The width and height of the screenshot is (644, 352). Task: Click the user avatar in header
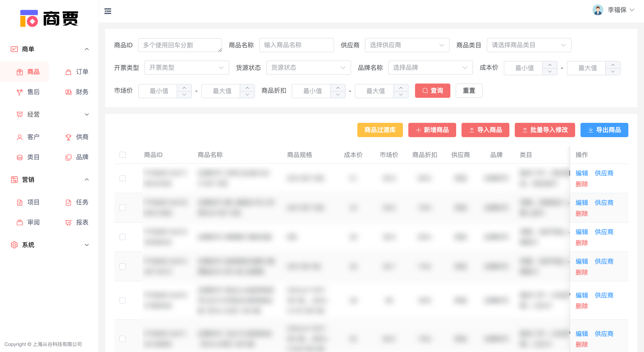click(598, 10)
